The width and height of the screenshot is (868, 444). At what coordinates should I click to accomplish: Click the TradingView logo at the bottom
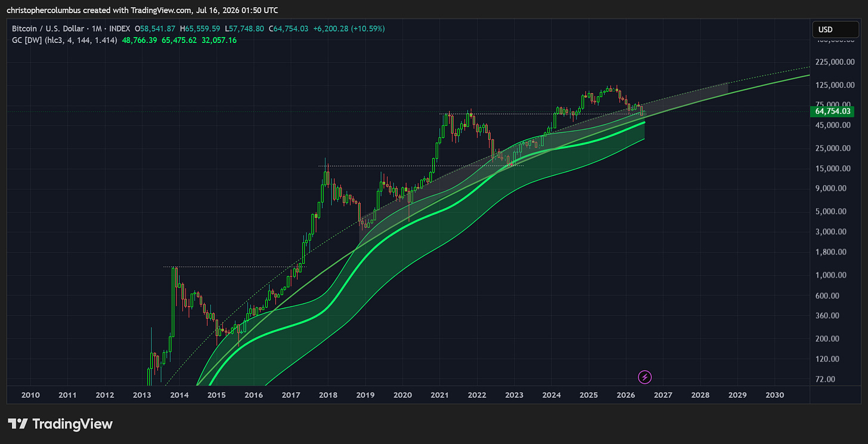point(60,424)
